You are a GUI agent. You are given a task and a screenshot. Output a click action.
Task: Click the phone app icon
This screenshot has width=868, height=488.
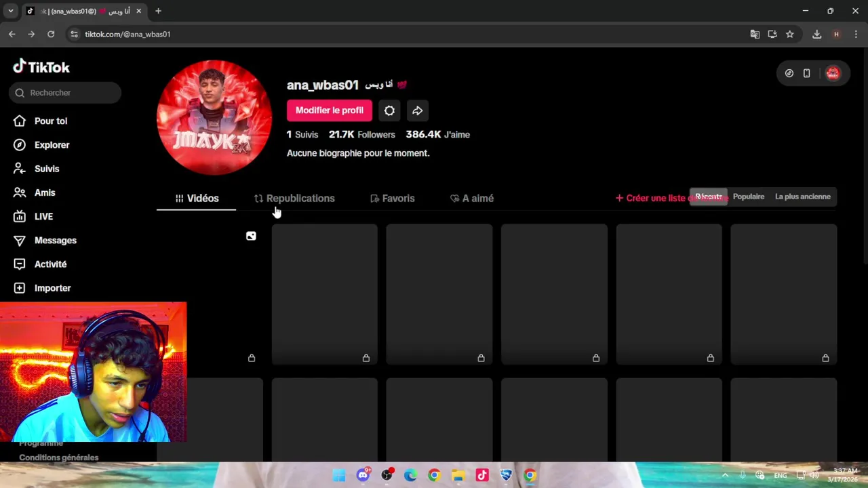click(x=806, y=73)
